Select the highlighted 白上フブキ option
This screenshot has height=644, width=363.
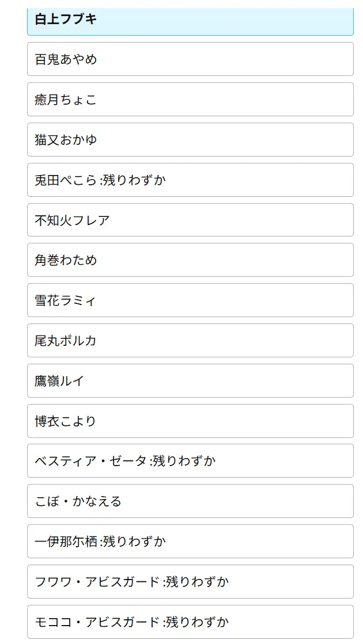pyautogui.click(x=190, y=20)
